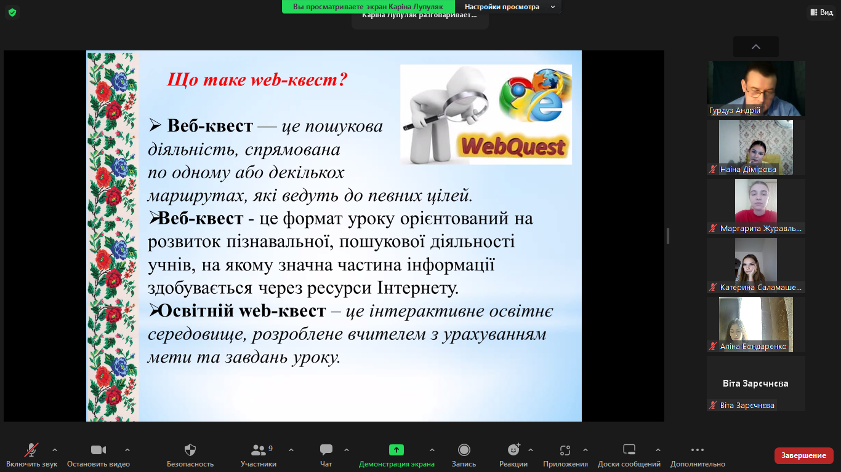Open the Дополнительно three-dots menu
Viewport: 841px width, 472px height.
[x=697, y=451]
